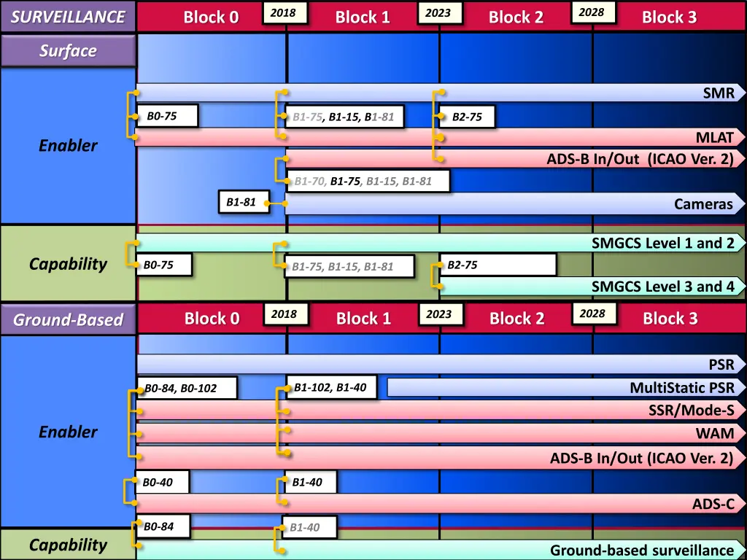Click the 2023 marker in the top timeline

(x=438, y=13)
